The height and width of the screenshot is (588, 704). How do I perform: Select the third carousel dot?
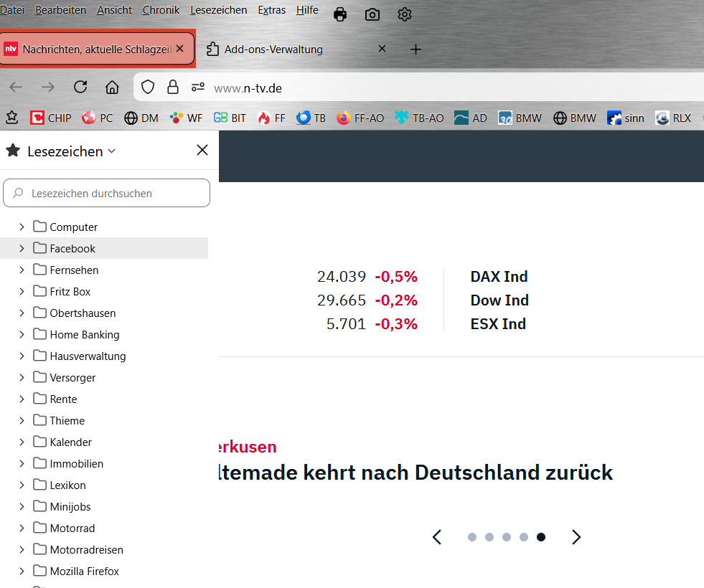(x=507, y=537)
